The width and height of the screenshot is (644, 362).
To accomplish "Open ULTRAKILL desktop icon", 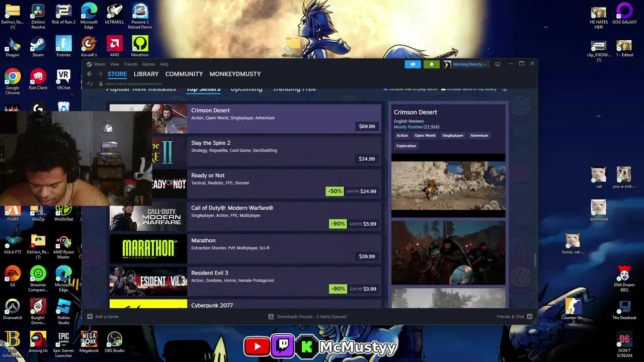I will coord(114,14).
